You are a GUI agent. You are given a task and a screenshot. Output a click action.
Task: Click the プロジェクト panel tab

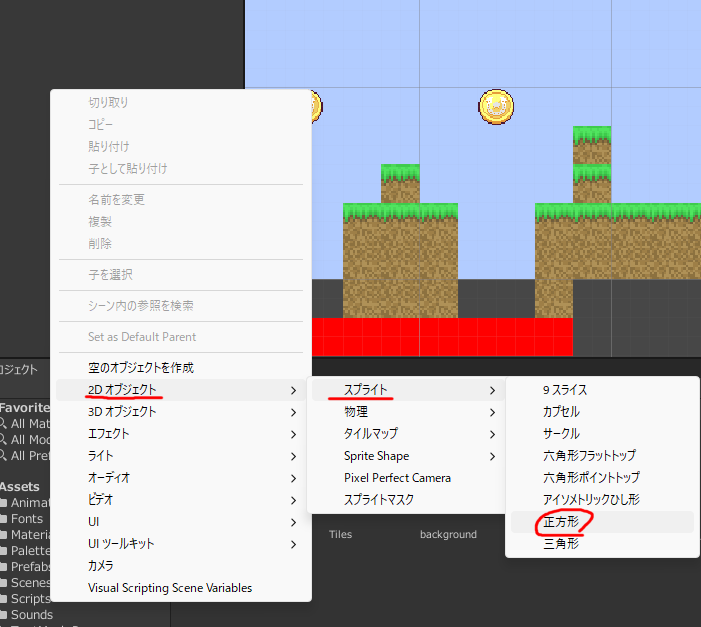18,369
